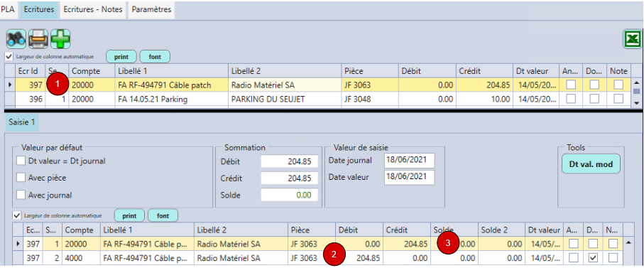Click the binoculars search icon

tap(16, 40)
